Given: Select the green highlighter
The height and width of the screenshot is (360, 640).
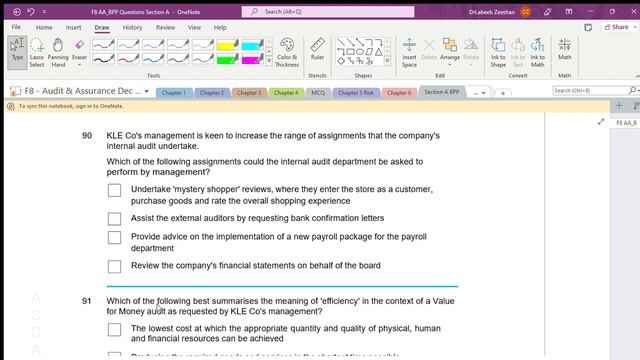Looking at the screenshot, I should pyautogui.click(x=227, y=59).
